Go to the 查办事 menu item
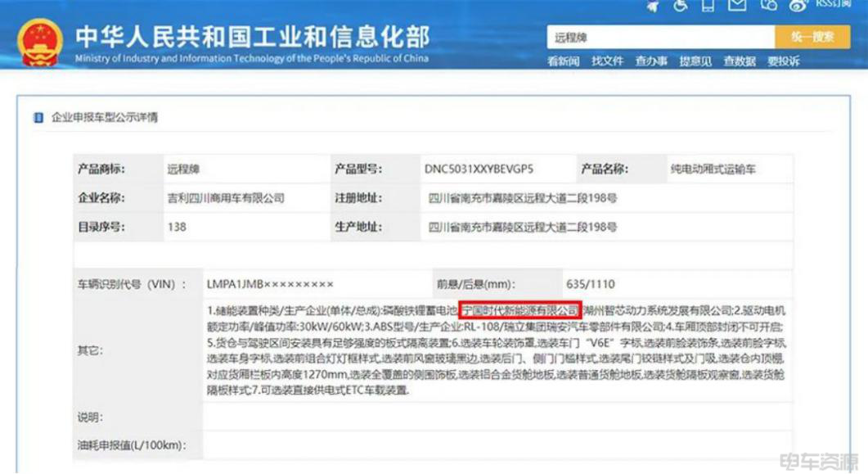This screenshot has height=474, width=868. (651, 61)
